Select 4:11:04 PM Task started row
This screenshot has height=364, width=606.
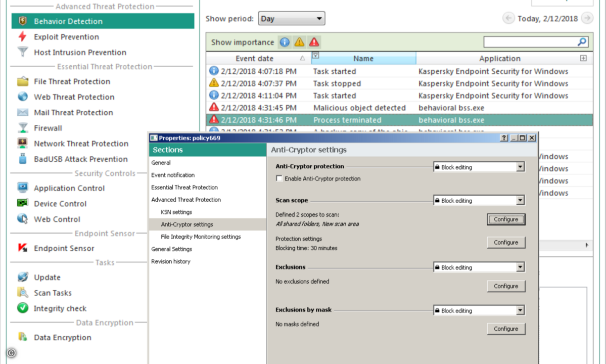(399, 96)
